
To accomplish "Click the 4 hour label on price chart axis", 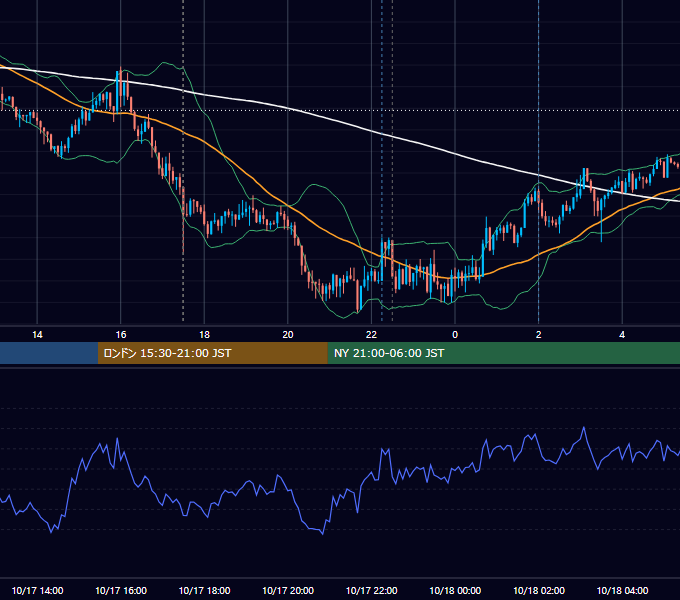I will (x=622, y=335).
